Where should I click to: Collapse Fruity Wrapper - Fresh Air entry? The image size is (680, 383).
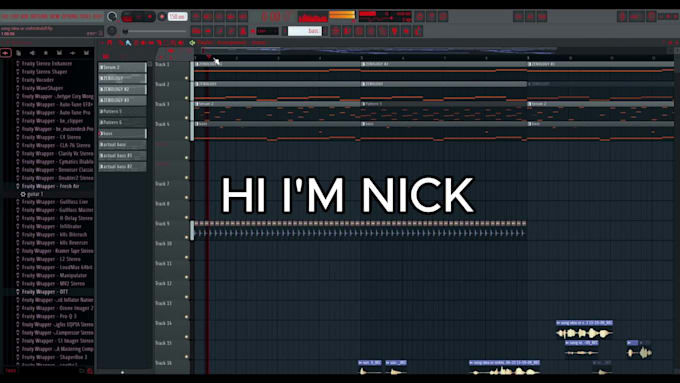click(x=50, y=186)
